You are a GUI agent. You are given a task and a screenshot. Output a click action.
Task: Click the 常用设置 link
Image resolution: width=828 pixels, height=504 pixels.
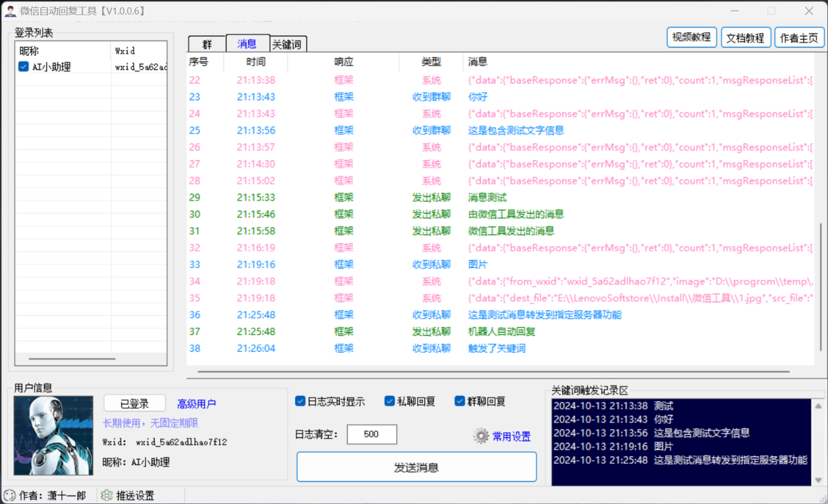(x=511, y=436)
